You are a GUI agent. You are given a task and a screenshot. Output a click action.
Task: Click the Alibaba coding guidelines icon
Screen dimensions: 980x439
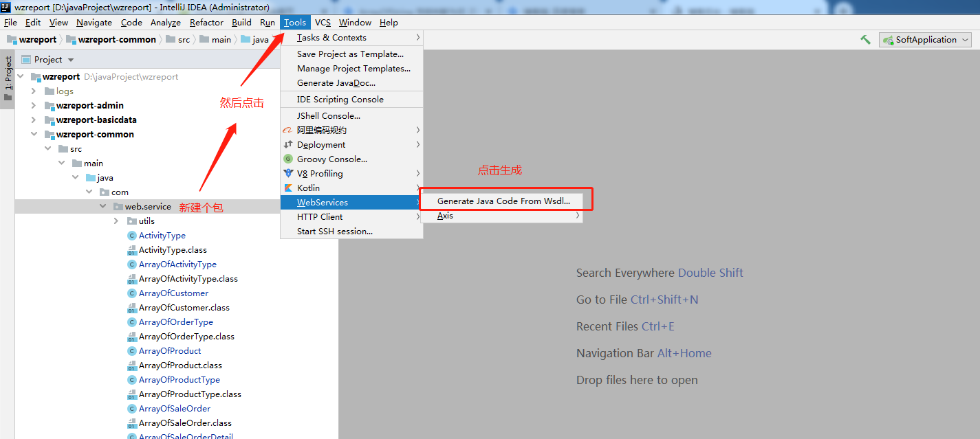(288, 131)
